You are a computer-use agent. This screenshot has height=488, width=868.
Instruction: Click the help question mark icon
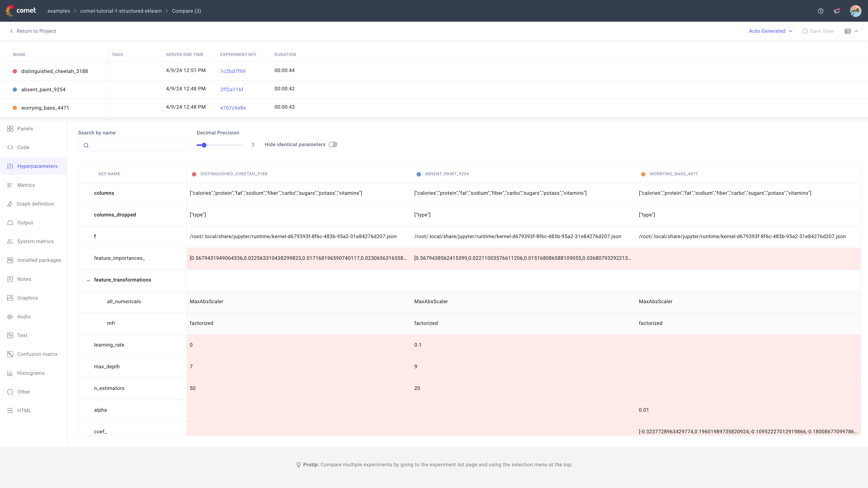click(821, 11)
